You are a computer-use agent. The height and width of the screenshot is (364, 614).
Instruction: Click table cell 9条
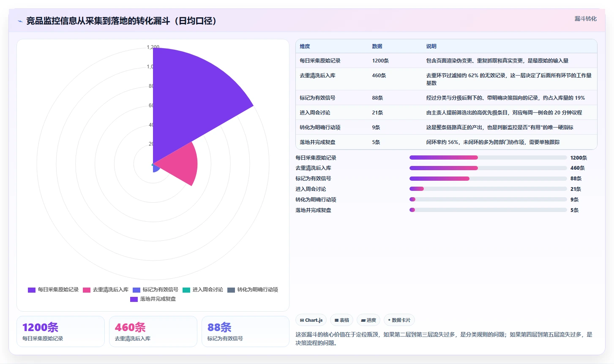pos(376,128)
